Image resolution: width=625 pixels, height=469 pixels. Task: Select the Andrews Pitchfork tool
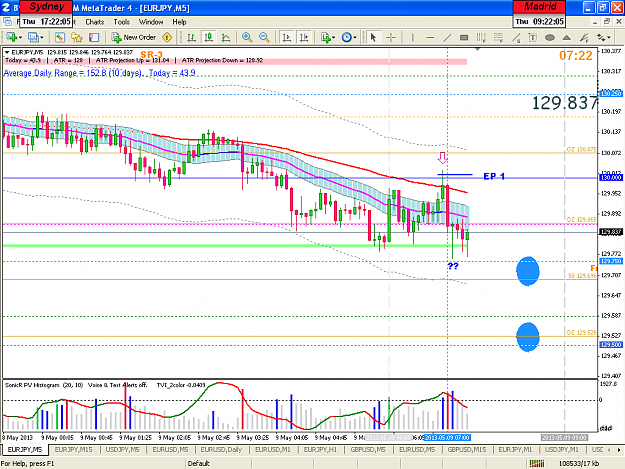point(584,37)
